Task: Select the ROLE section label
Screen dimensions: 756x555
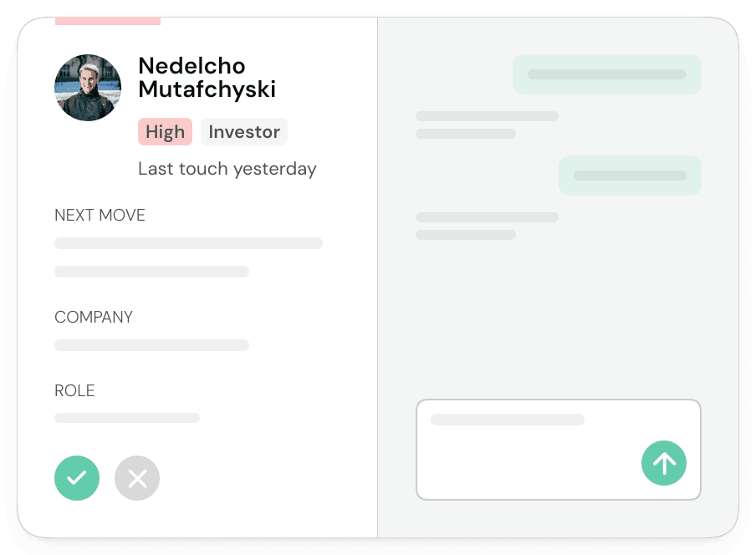Action: pos(74,390)
